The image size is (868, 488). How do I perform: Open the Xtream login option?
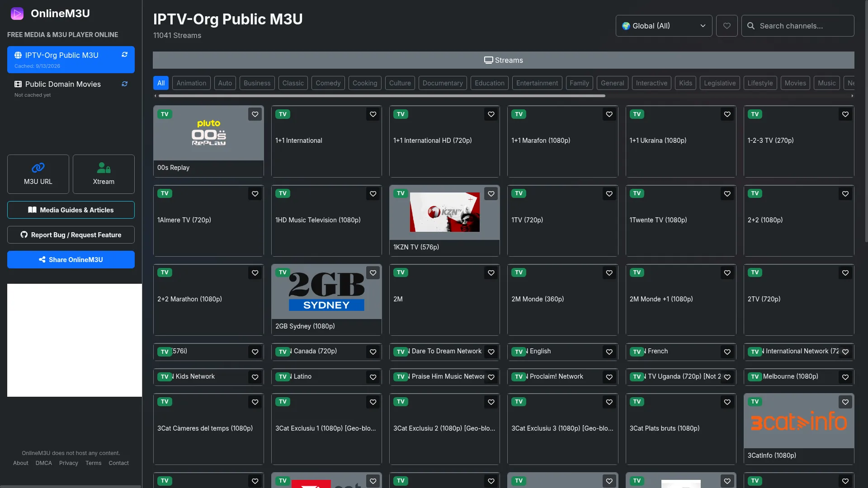pyautogui.click(x=104, y=174)
